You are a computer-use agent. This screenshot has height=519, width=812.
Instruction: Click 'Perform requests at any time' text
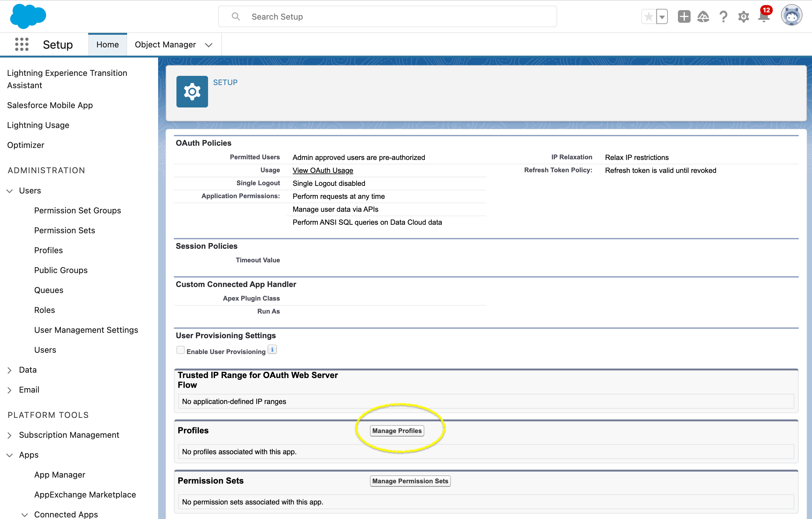pos(339,197)
